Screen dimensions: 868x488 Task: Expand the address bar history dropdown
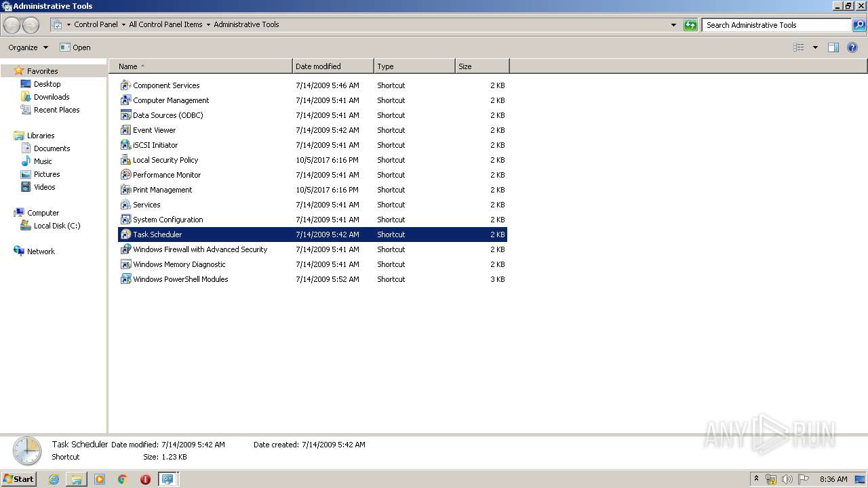click(673, 25)
